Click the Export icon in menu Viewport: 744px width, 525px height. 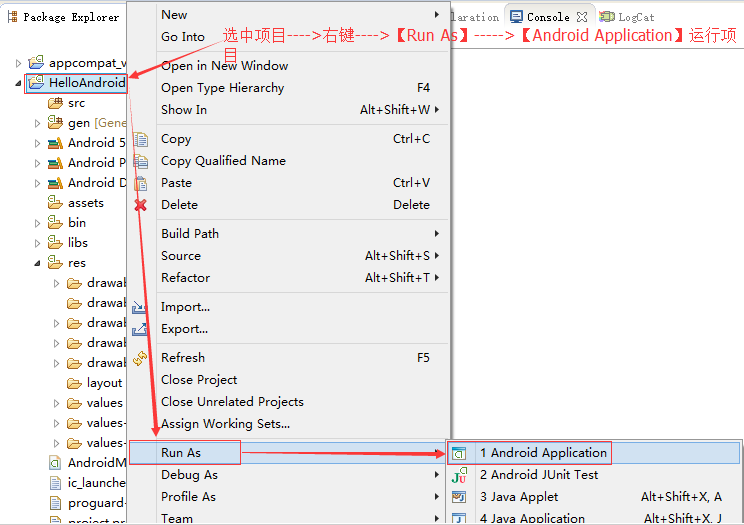(140, 329)
